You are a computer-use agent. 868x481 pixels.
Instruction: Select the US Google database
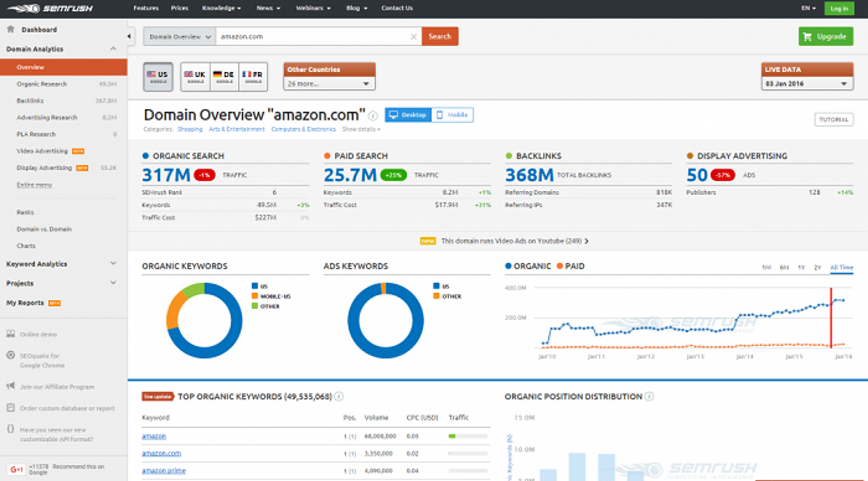158,77
